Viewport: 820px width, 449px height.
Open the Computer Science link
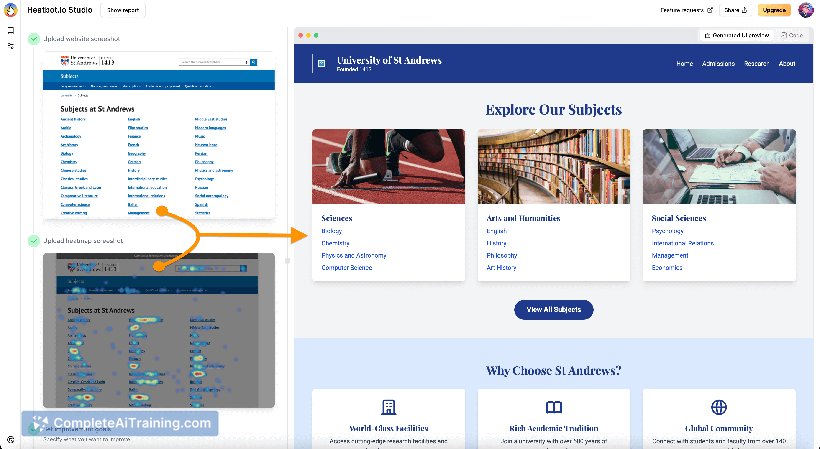point(347,268)
